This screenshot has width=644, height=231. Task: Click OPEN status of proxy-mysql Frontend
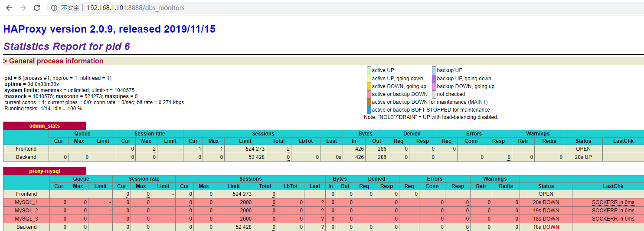(x=546, y=194)
